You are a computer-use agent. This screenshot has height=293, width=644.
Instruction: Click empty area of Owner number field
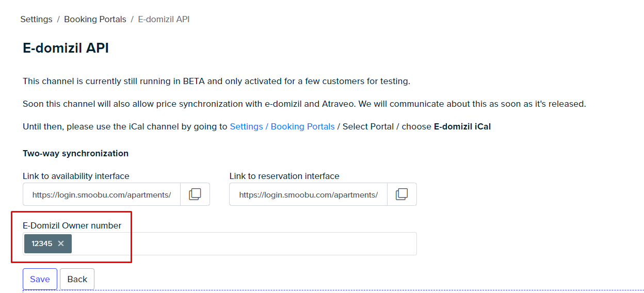pyautogui.click(x=244, y=243)
